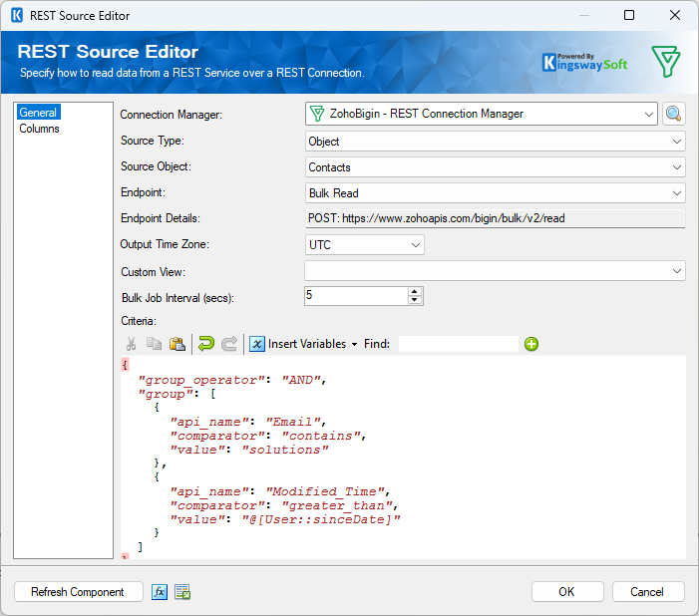Click the OK button

pos(567,592)
